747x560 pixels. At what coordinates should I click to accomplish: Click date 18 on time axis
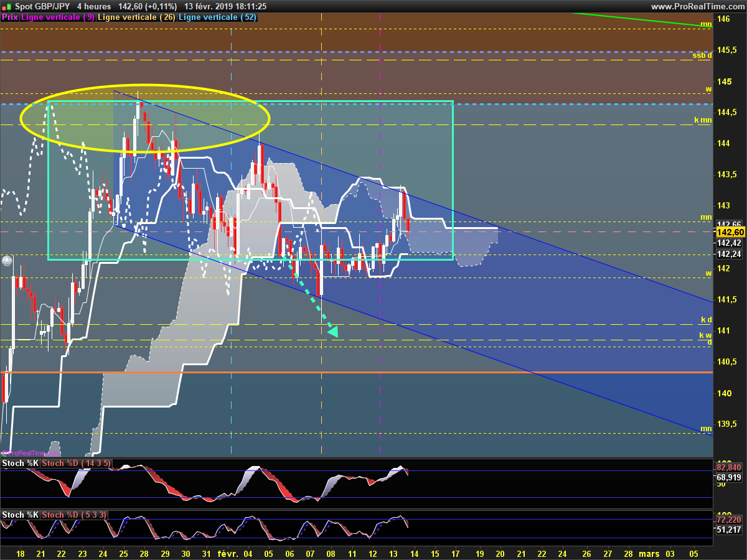[21, 553]
